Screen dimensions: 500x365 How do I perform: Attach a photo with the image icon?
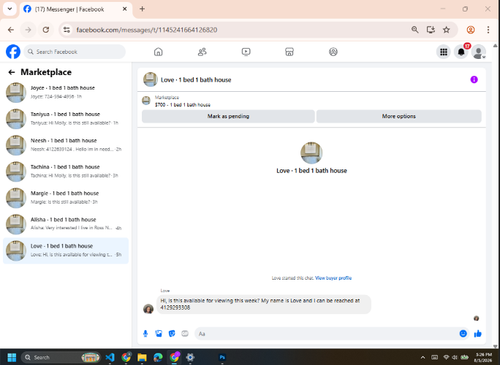[159, 333]
